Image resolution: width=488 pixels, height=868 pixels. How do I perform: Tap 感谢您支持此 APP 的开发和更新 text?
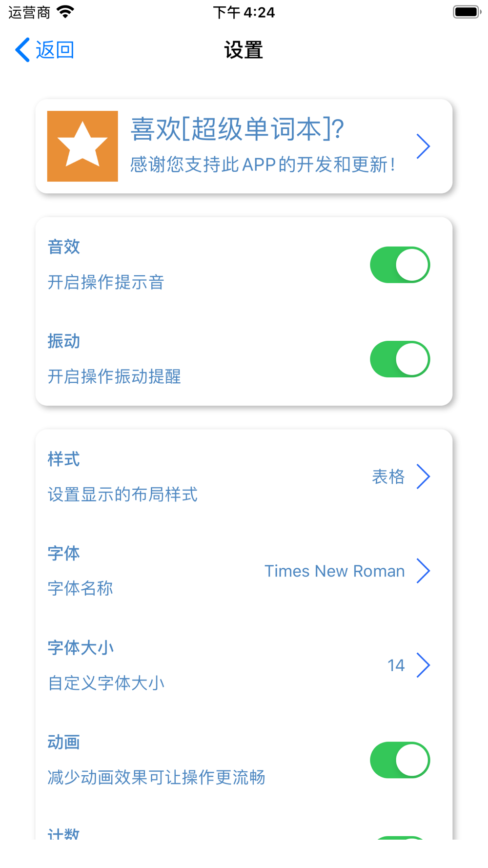(x=262, y=165)
